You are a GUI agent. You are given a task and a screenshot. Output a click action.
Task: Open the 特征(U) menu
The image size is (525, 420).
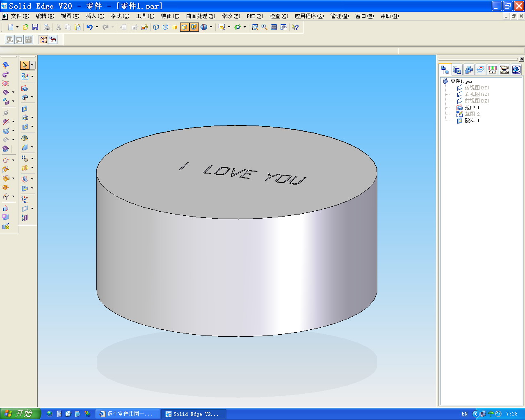pos(170,16)
